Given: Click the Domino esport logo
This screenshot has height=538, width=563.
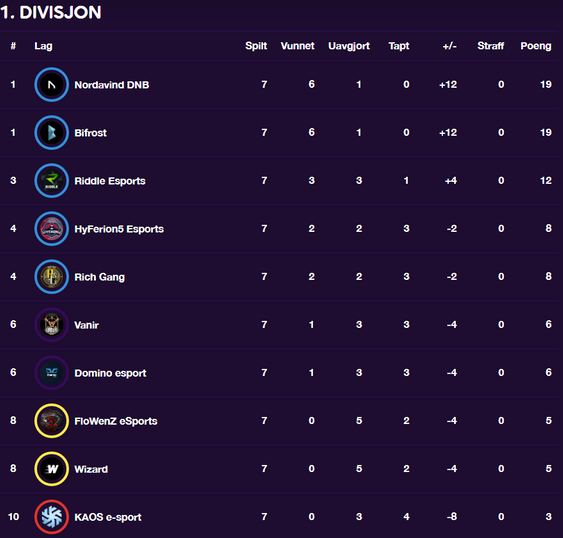Looking at the screenshot, I should click(51, 373).
